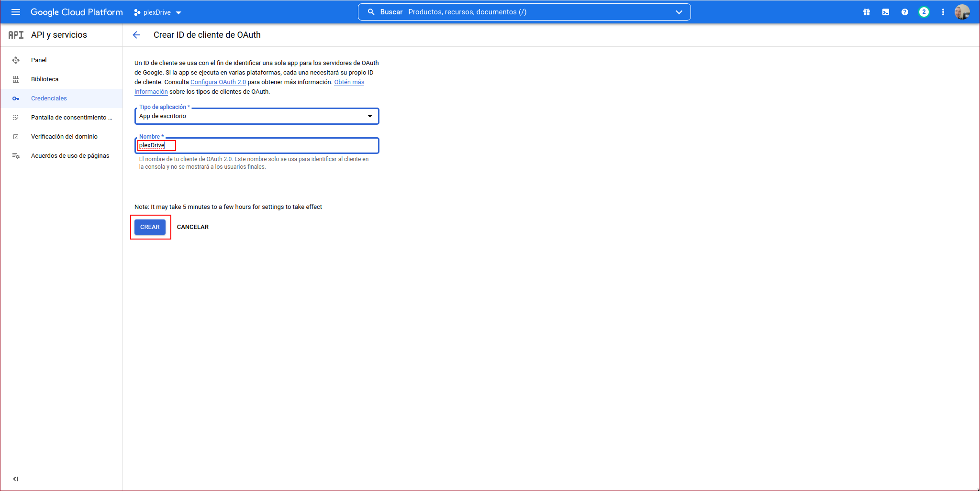Screen dimensions: 980x491
Task: Follow the Configura OAuth 2.0 link
Action: click(218, 82)
